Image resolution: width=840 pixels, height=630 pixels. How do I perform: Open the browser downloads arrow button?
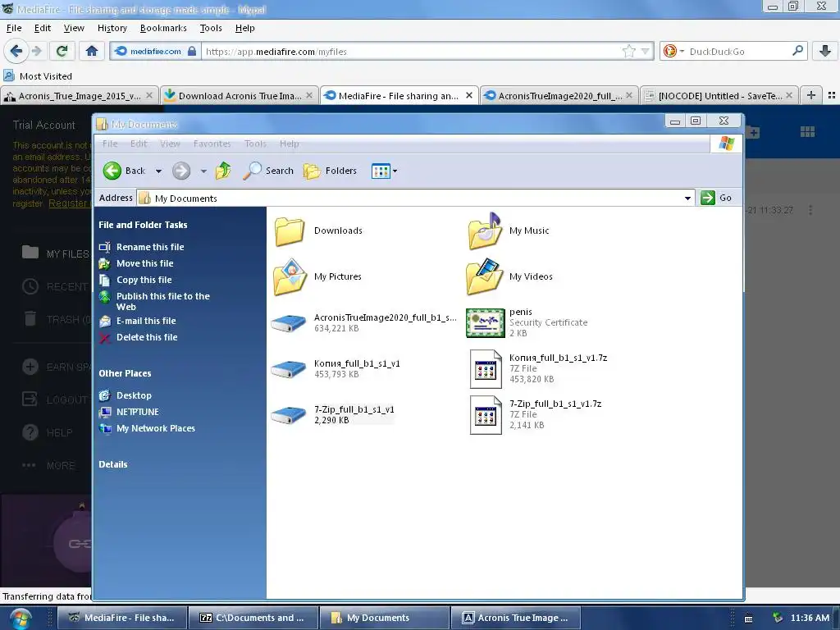(825, 51)
